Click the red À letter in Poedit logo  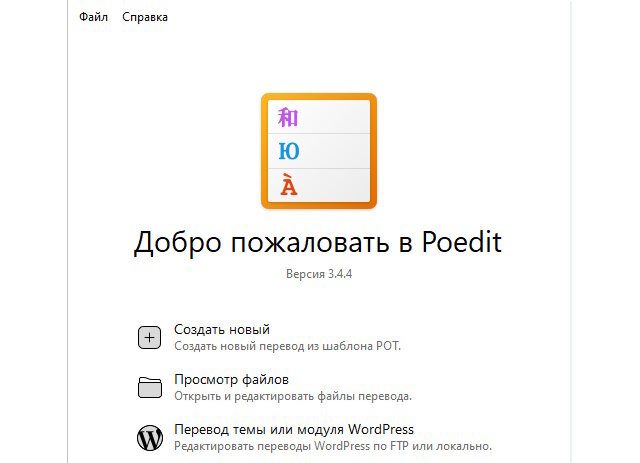289,185
